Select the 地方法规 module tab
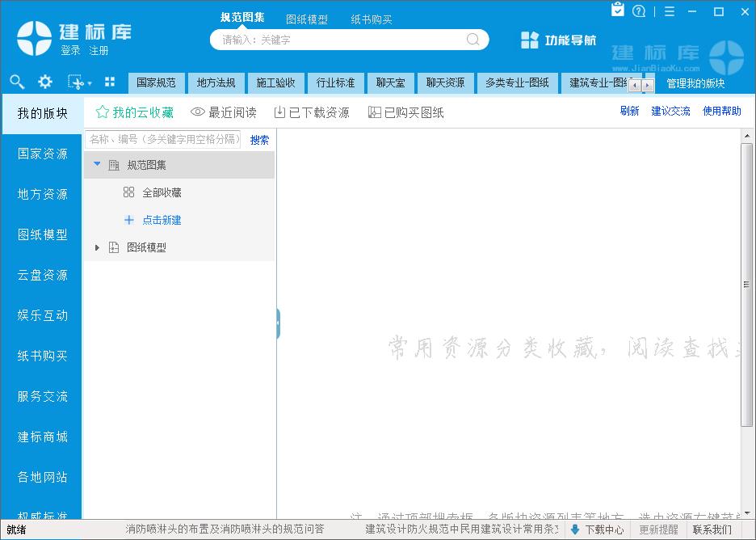 (x=216, y=82)
